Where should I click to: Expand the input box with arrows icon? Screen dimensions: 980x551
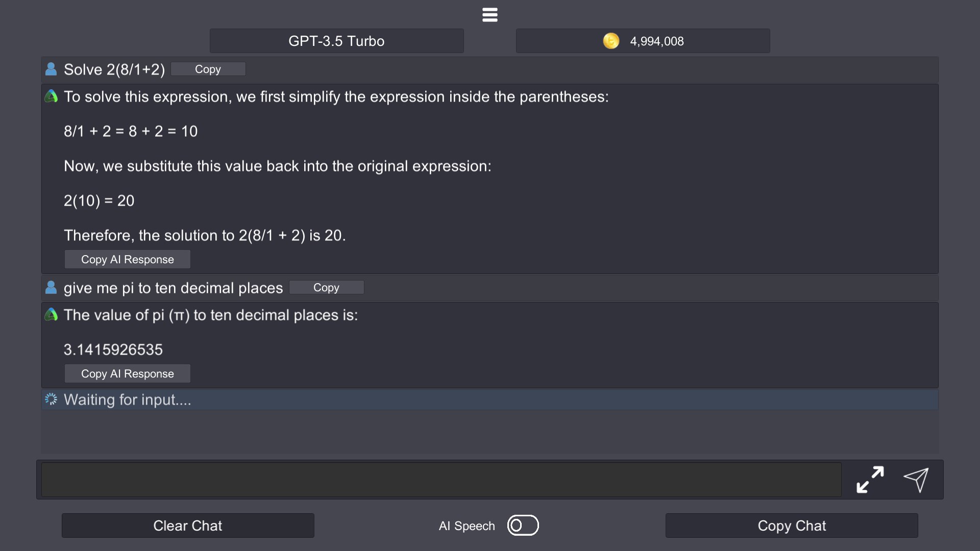pos(870,480)
